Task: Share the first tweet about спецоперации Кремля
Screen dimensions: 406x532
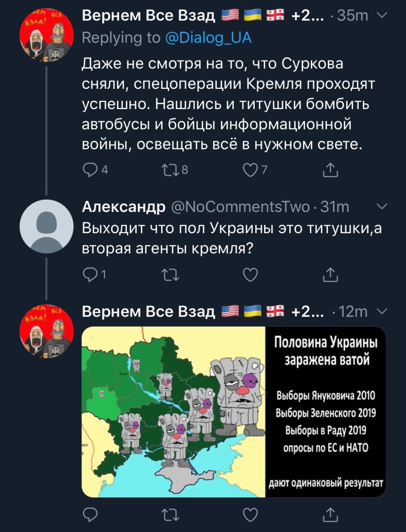Action: [x=331, y=170]
